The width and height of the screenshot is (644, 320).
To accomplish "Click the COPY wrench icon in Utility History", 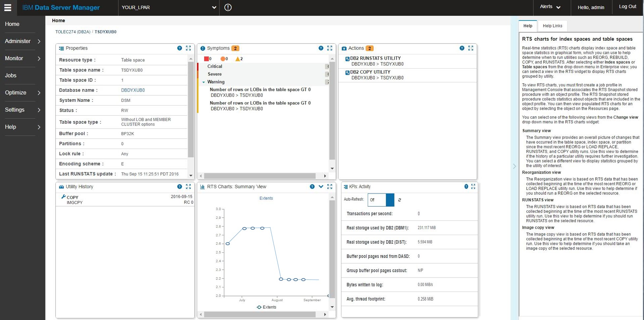I will (63, 197).
